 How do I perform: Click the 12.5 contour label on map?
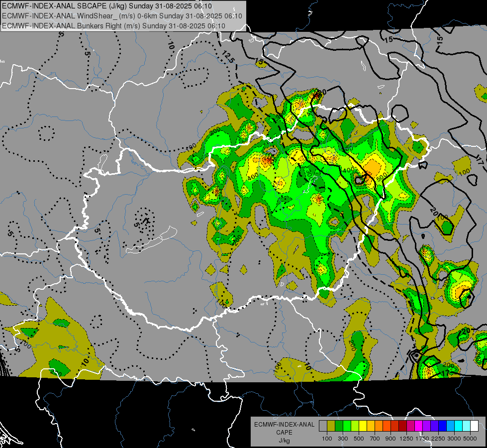point(228,57)
